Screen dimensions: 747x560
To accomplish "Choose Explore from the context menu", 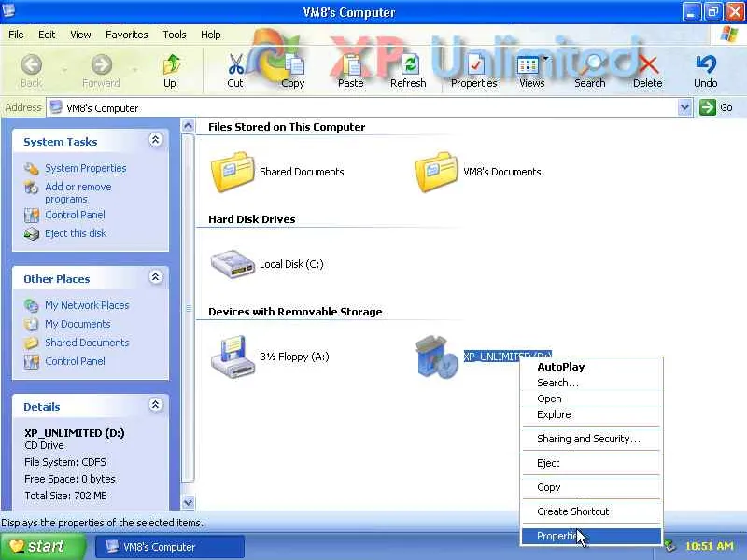I will click(x=591, y=414).
